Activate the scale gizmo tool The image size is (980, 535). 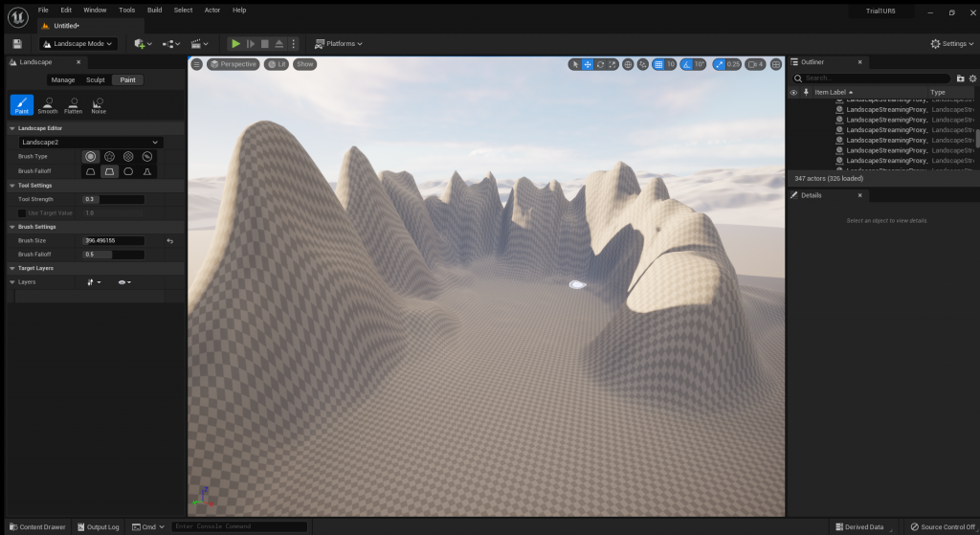coord(612,64)
